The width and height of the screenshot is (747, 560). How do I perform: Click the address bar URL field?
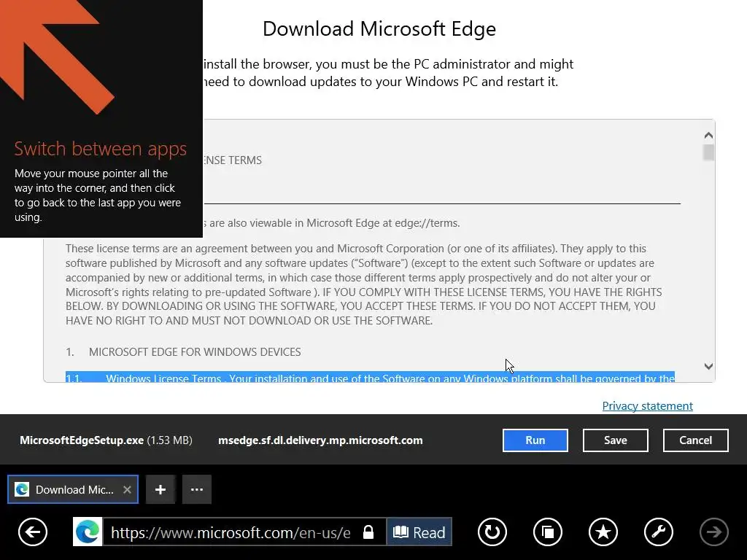click(231, 532)
